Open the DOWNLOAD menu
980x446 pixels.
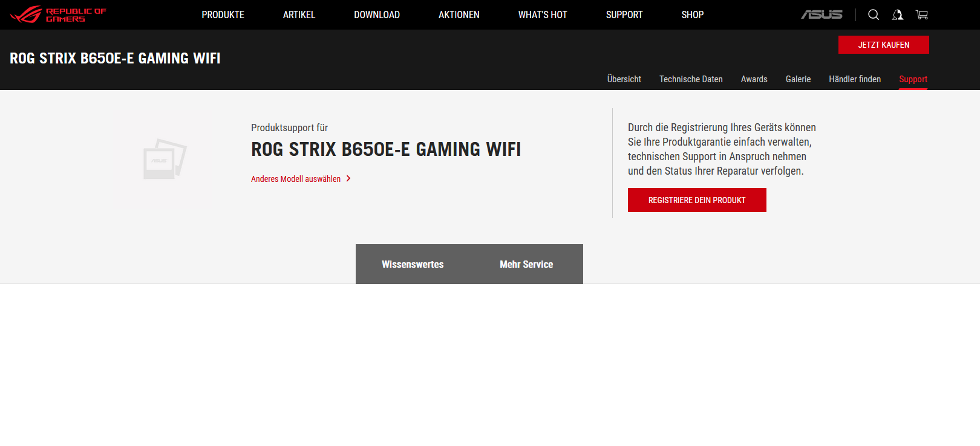click(x=377, y=15)
